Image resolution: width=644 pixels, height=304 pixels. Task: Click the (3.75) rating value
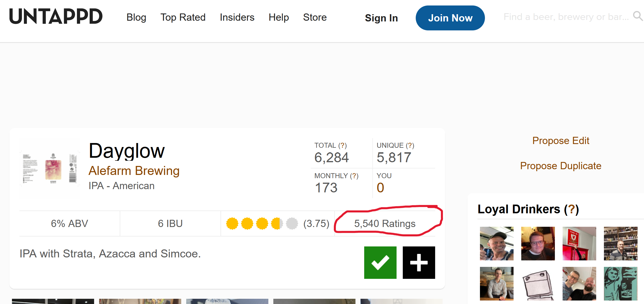pos(316,224)
